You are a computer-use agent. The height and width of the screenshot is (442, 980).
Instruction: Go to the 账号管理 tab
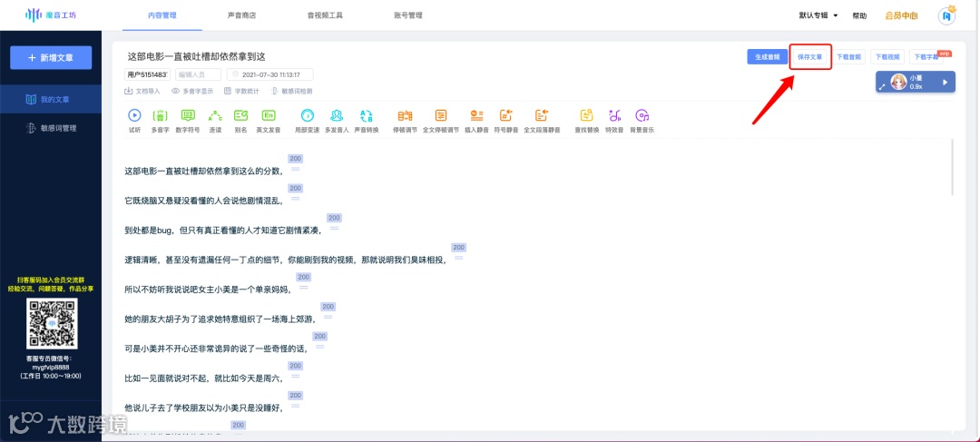(408, 15)
